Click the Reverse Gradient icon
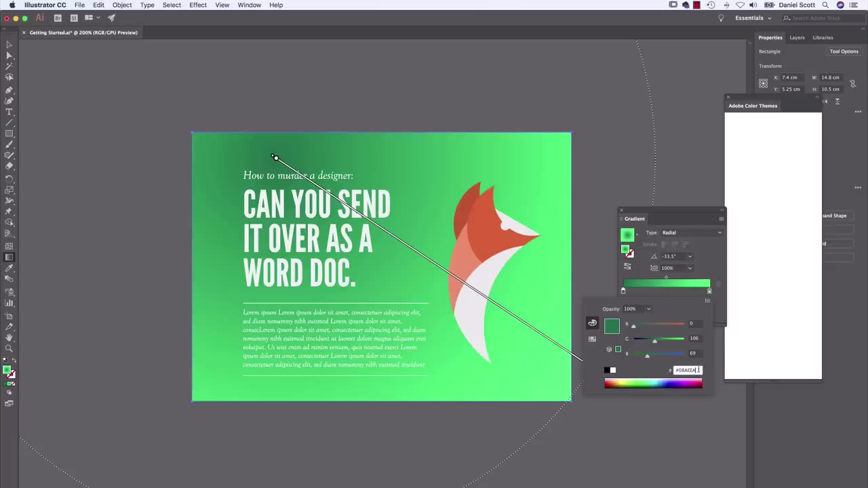This screenshot has height=488, width=868. coord(627,267)
